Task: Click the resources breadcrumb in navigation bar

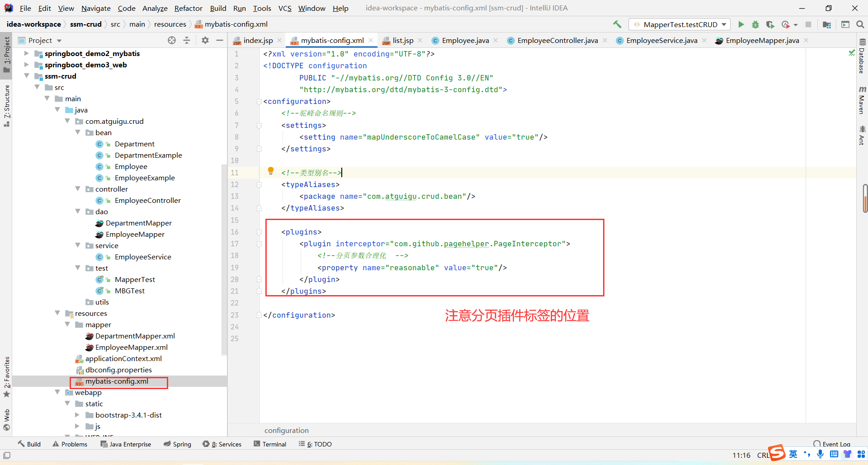Action: [170, 24]
